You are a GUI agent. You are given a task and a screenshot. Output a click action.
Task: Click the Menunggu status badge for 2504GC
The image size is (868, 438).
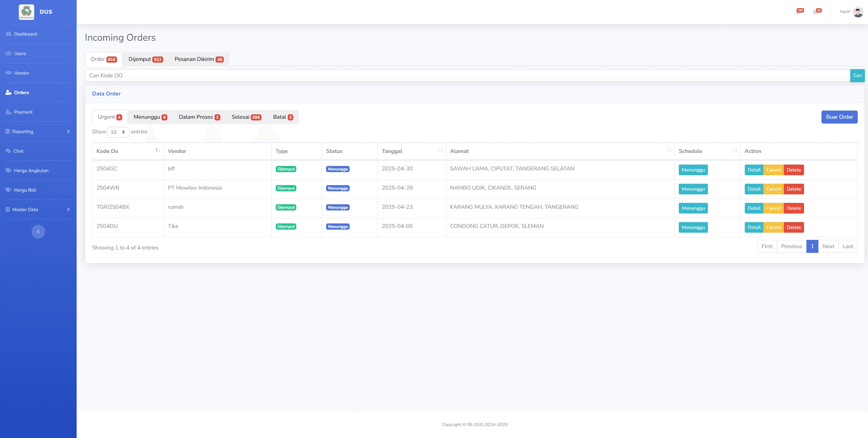[338, 169]
